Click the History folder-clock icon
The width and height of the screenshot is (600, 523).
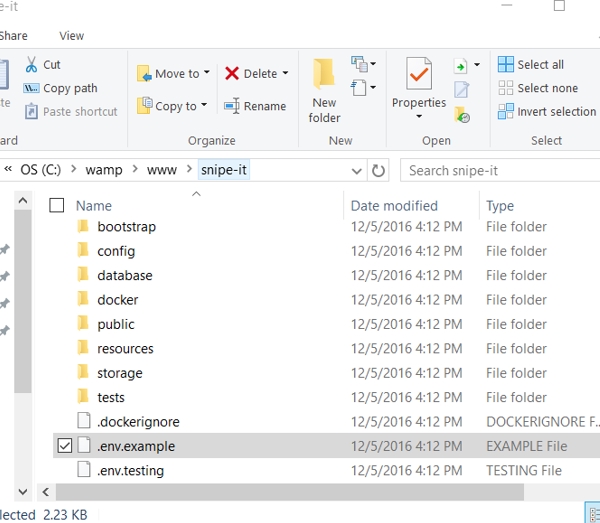tap(462, 114)
